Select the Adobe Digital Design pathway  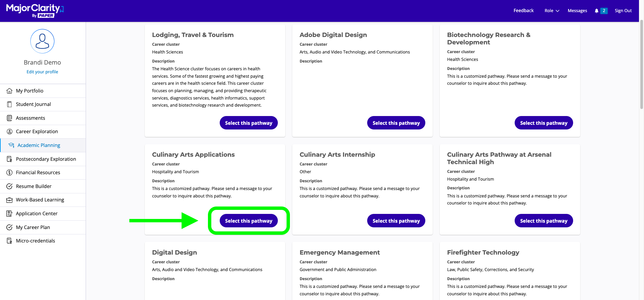(x=396, y=123)
